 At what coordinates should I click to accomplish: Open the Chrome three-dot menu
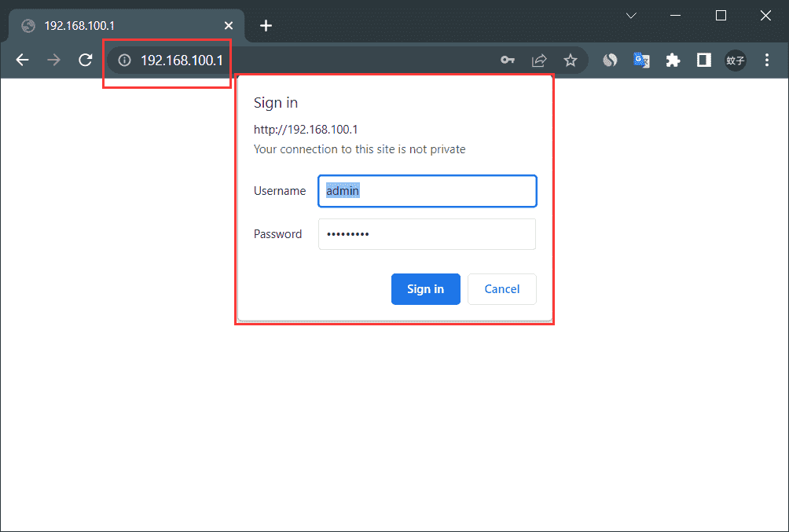click(767, 61)
